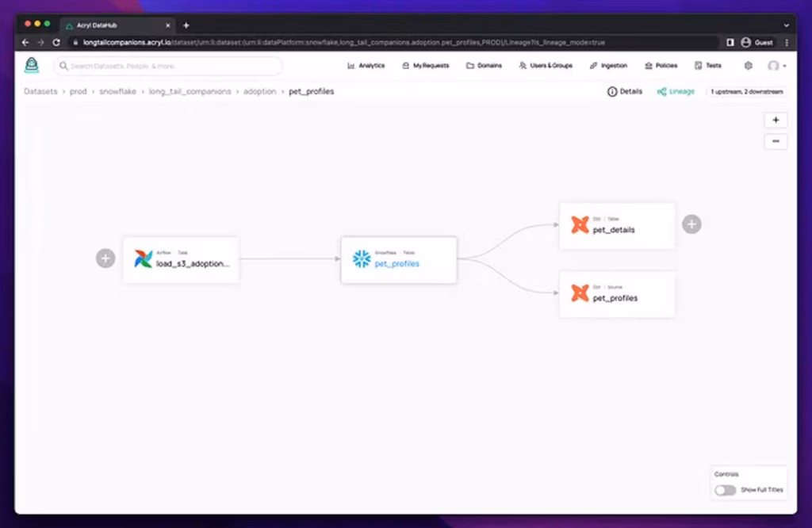Click the Airflow pinwheel icon

(144, 258)
